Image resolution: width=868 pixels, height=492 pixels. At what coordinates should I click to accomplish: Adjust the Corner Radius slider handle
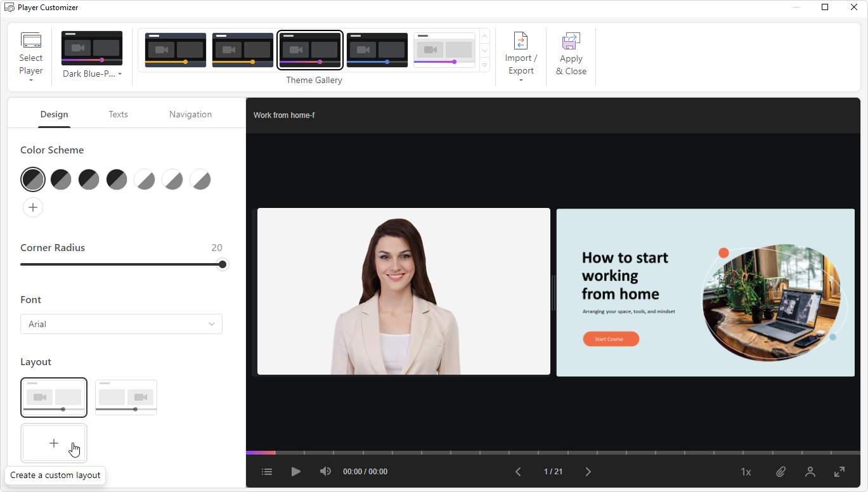223,264
